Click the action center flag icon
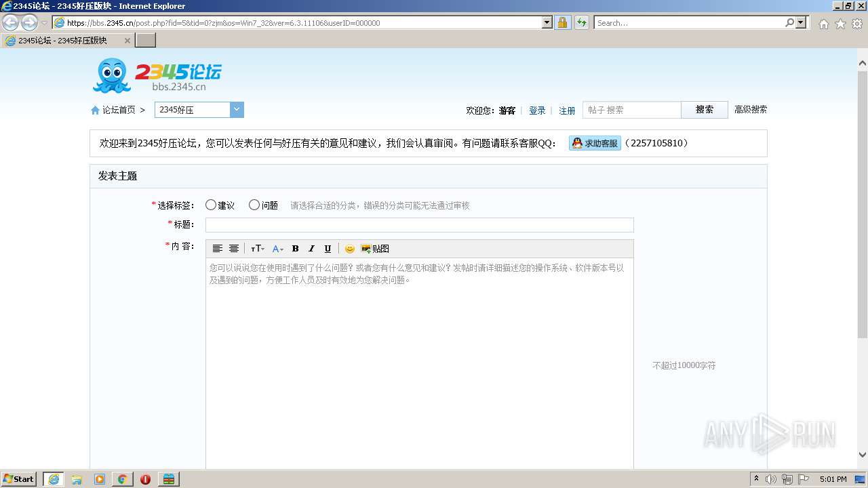868x488 pixels. tap(804, 479)
